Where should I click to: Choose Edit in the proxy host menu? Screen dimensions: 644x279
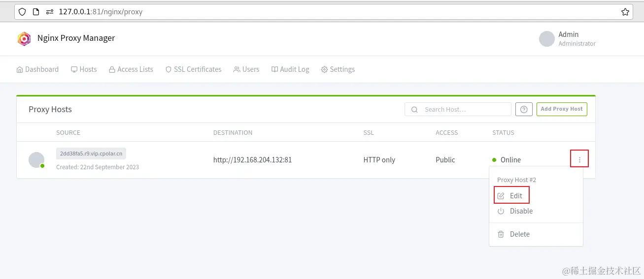pos(511,195)
